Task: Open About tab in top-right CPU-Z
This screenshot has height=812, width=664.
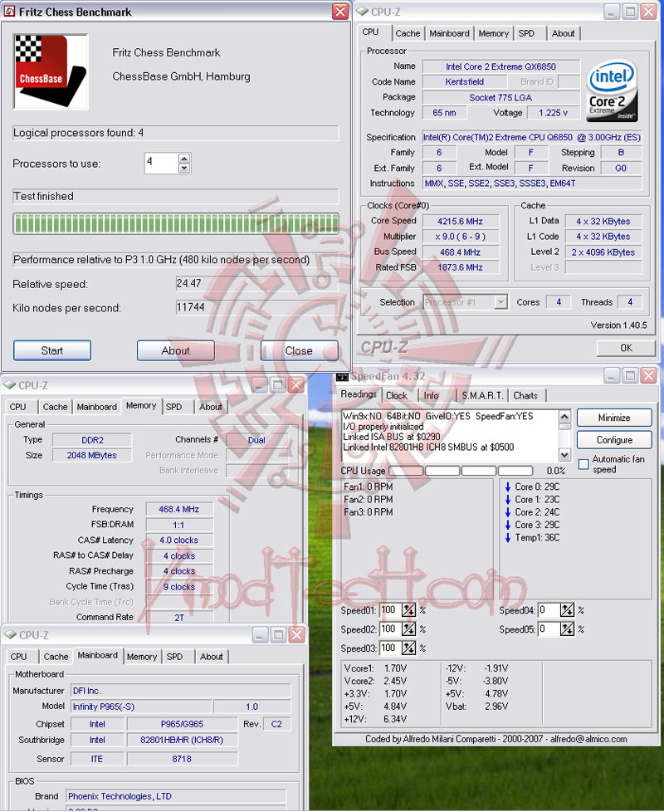Action: pyautogui.click(x=563, y=33)
